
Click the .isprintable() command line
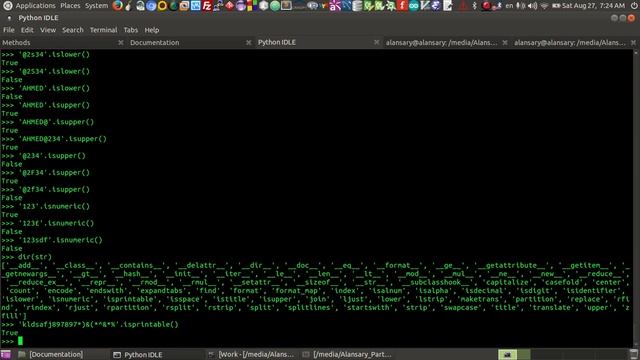click(90, 324)
